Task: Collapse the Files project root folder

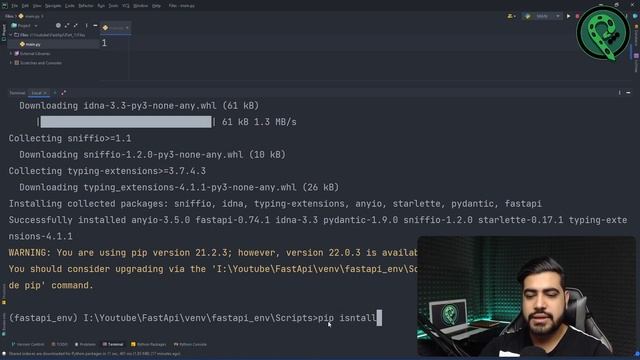Action: click(x=11, y=35)
